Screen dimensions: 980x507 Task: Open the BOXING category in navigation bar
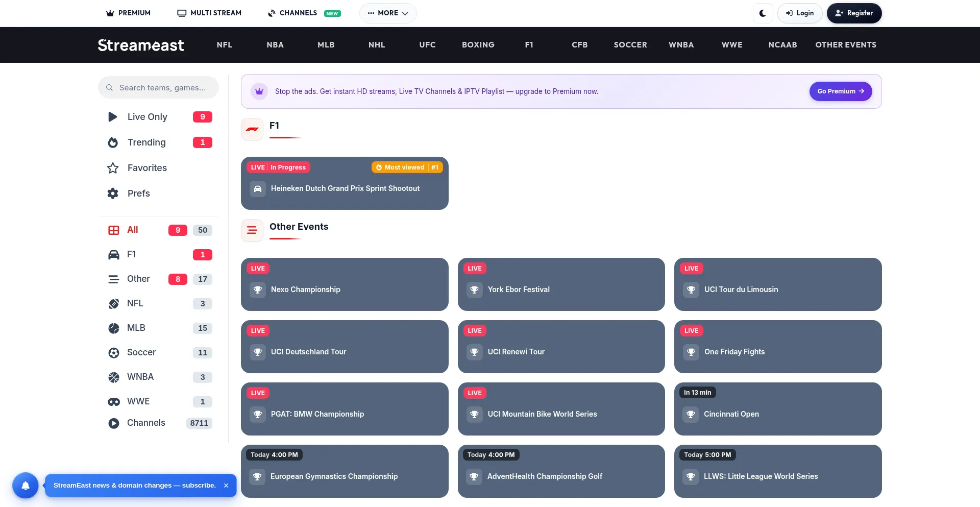point(478,45)
